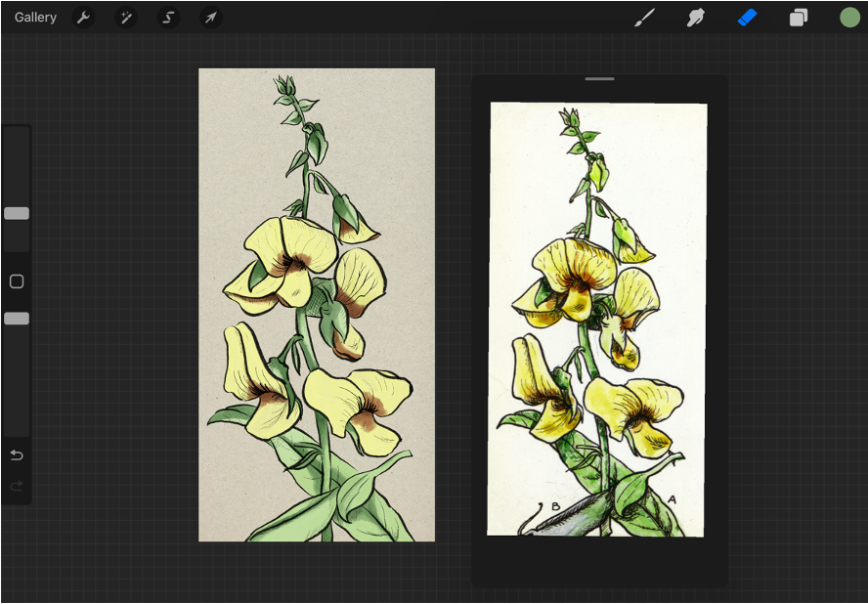Tap the square Modify button in sidebar
The width and height of the screenshot is (868, 604).
[17, 281]
